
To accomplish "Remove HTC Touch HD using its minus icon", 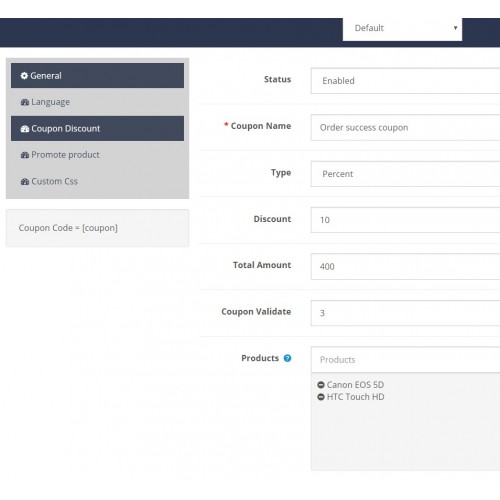I will pos(321,397).
